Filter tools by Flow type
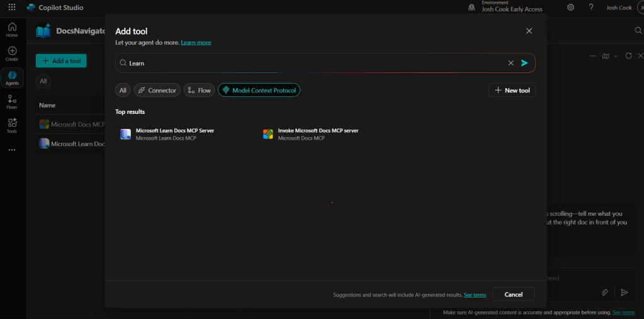This screenshot has height=319, width=644. coord(199,91)
